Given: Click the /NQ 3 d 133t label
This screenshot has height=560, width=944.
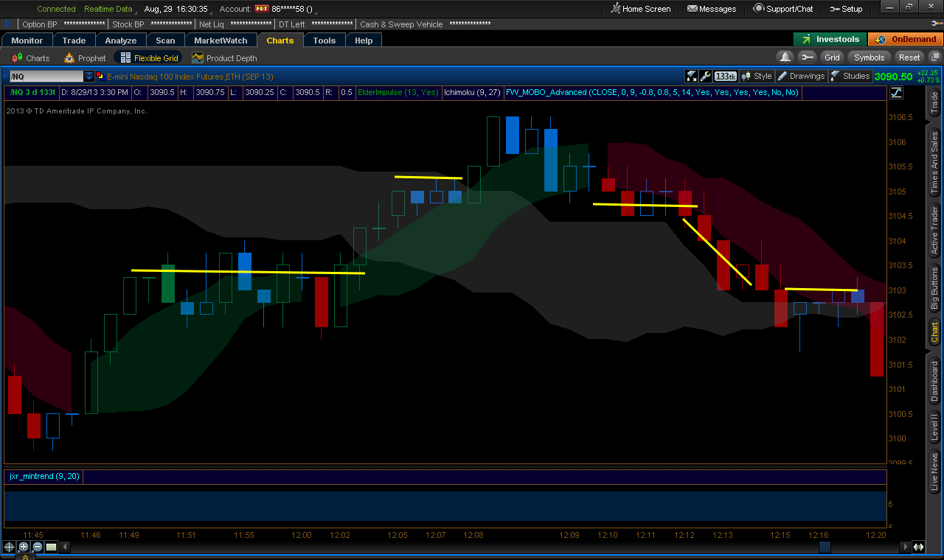Looking at the screenshot, I should [31, 93].
